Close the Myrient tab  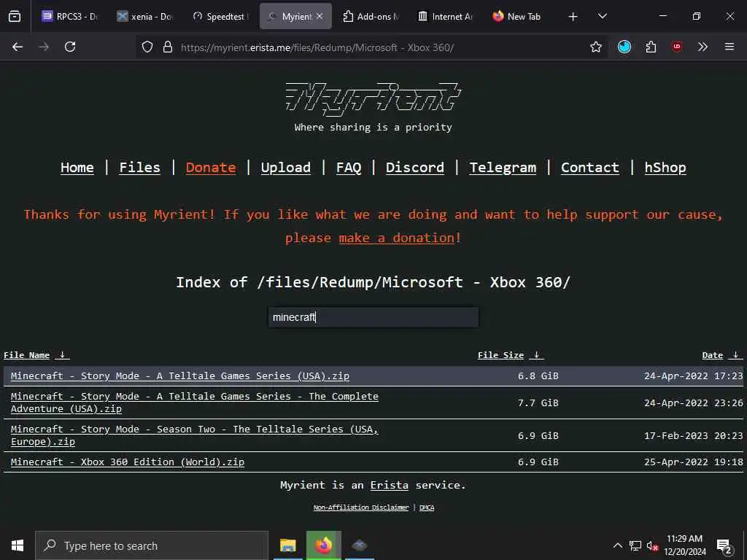(320, 16)
